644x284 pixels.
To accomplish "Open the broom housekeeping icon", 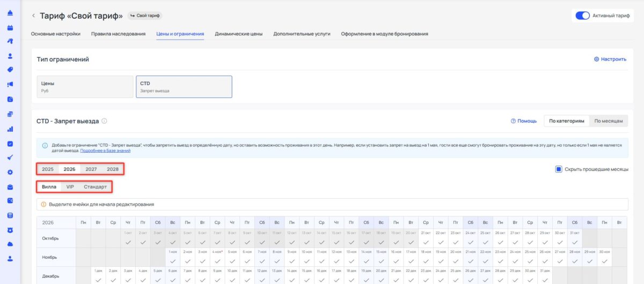I will (10, 158).
